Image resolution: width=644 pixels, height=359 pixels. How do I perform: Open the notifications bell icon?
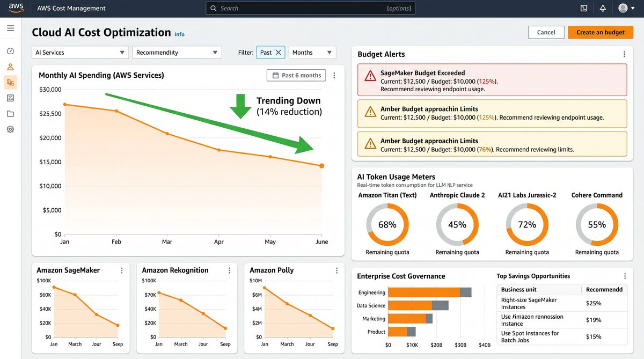click(x=603, y=8)
